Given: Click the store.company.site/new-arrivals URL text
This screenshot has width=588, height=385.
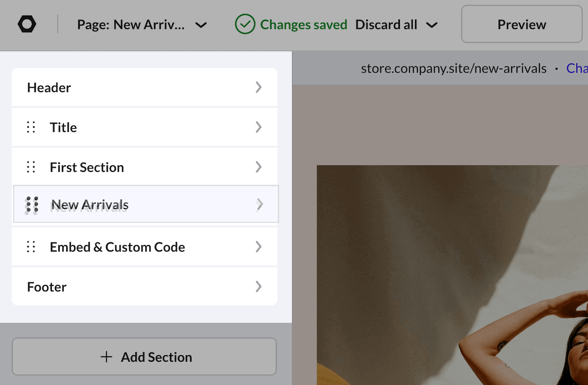Looking at the screenshot, I should pyautogui.click(x=454, y=68).
